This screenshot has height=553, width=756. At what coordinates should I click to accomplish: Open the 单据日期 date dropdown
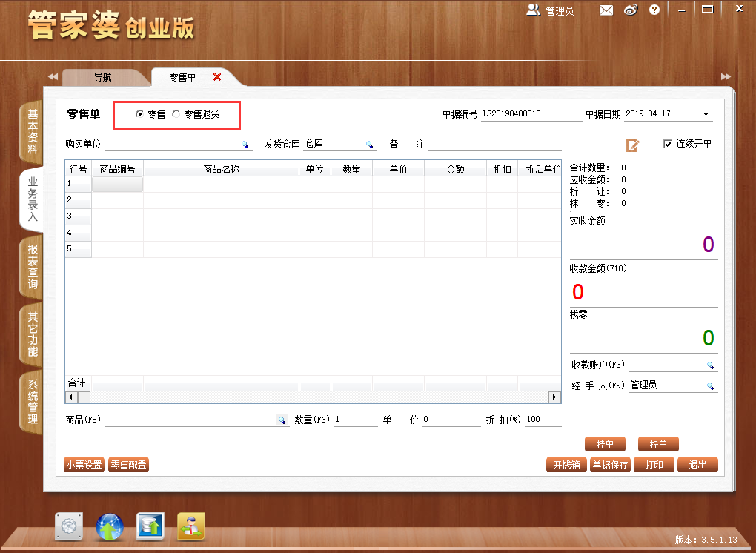(x=706, y=113)
